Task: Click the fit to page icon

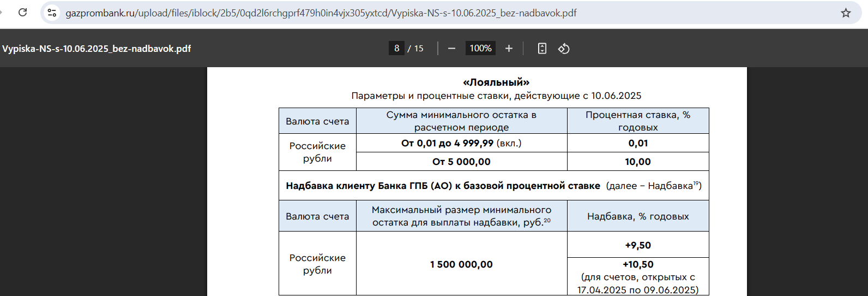Action: 542,49
